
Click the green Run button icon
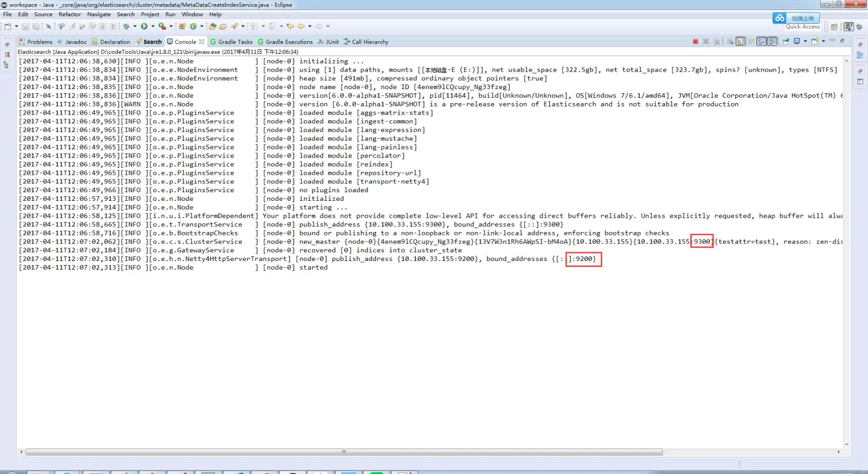pyautogui.click(x=144, y=26)
